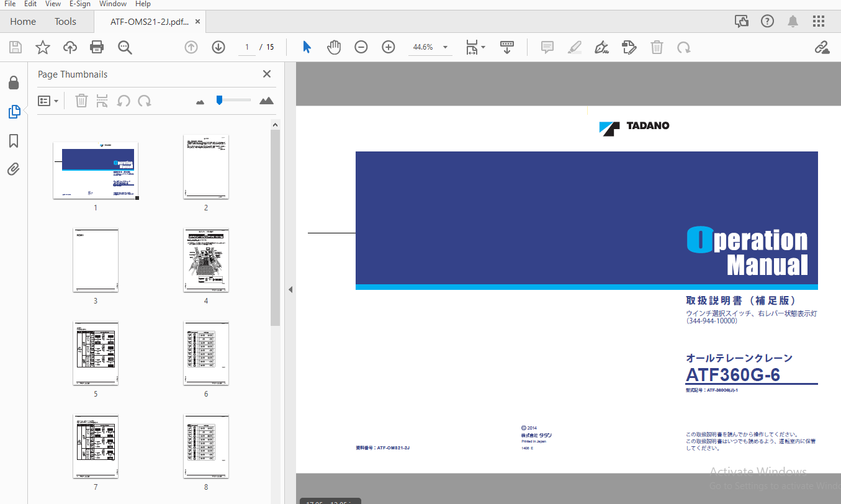Click the stamp/edit document icon
The height and width of the screenshot is (504, 841).
[x=629, y=47]
